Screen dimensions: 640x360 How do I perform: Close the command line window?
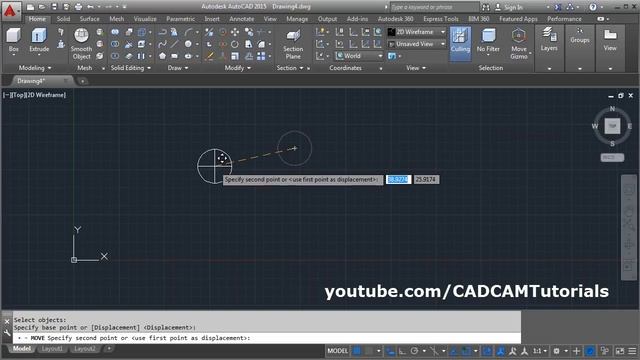tap(7, 322)
